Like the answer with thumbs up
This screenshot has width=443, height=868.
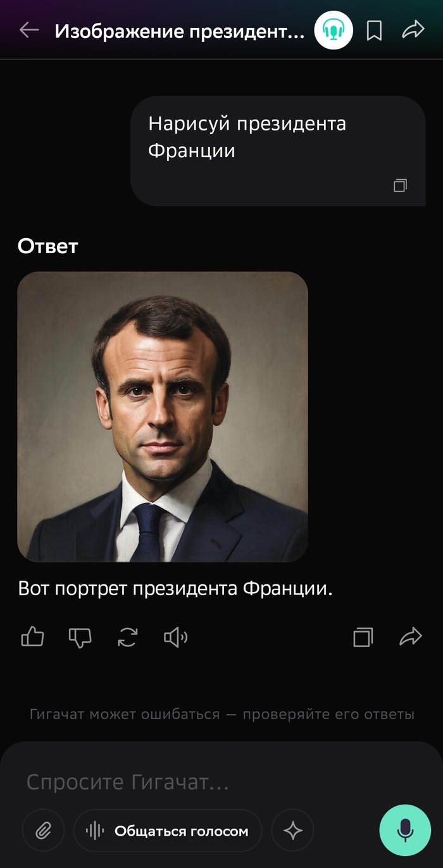coord(32,636)
